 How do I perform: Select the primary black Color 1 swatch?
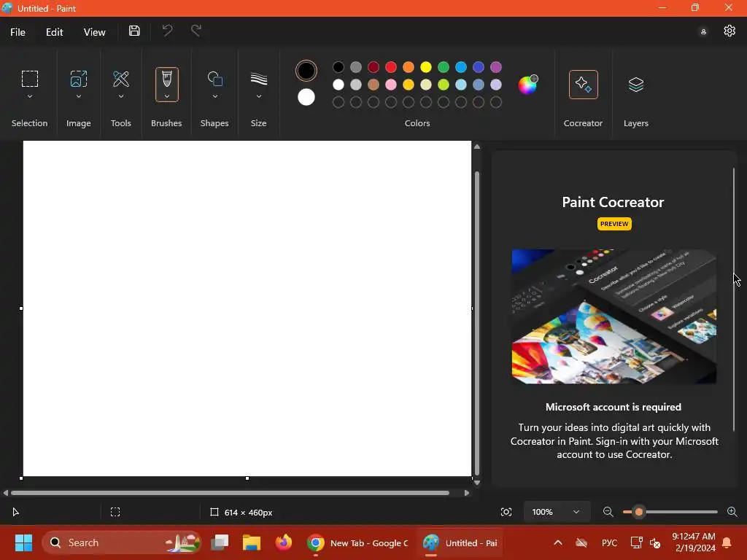pyautogui.click(x=306, y=71)
